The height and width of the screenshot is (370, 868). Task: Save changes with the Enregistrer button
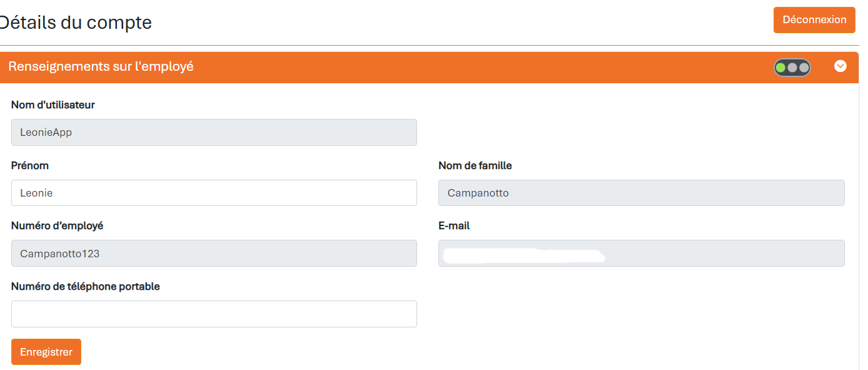pyautogui.click(x=46, y=352)
